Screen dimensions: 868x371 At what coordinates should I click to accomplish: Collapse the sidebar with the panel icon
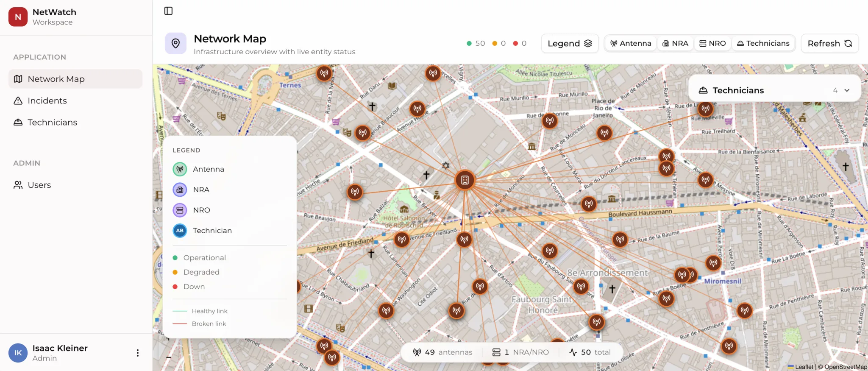pos(168,11)
